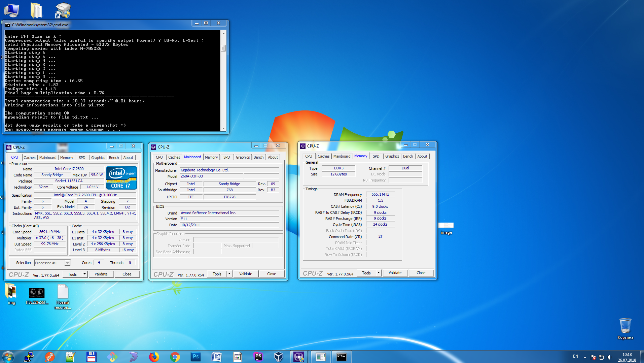
Task: Click Validate in the Mainboard window
Action: click(246, 274)
